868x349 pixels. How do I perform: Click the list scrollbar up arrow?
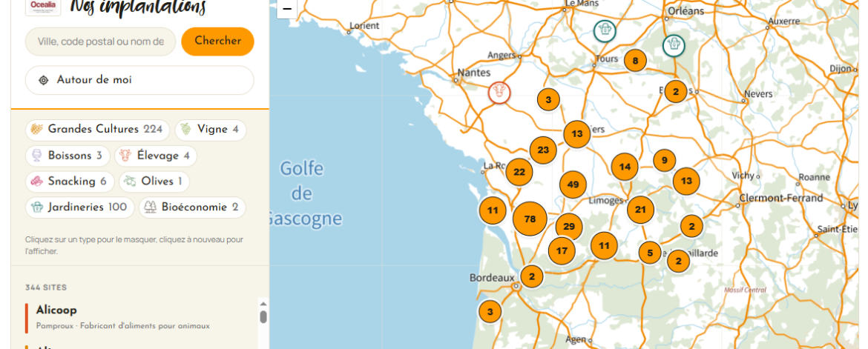coord(263,304)
